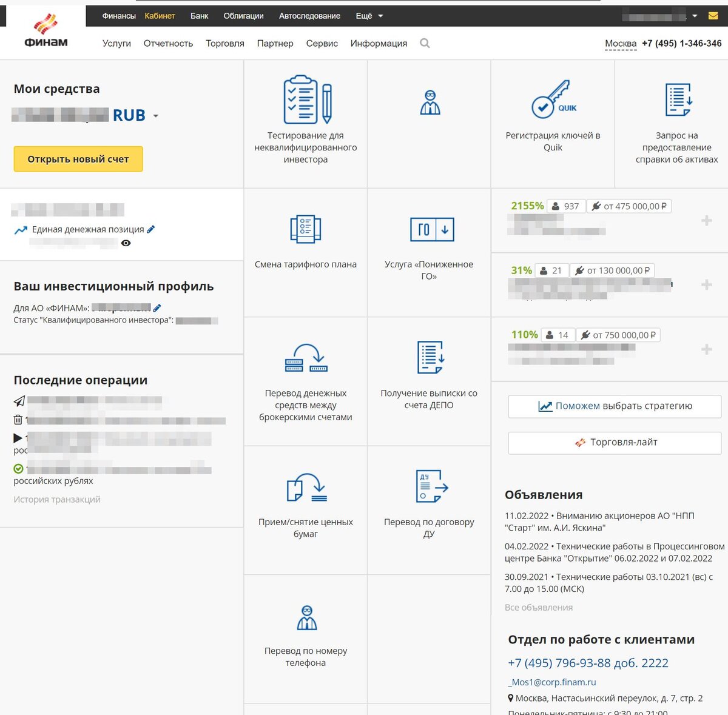Screen dimensions: 728x715
Task: Click the header phone +7 (495) 1-346-346
Action: click(682, 44)
